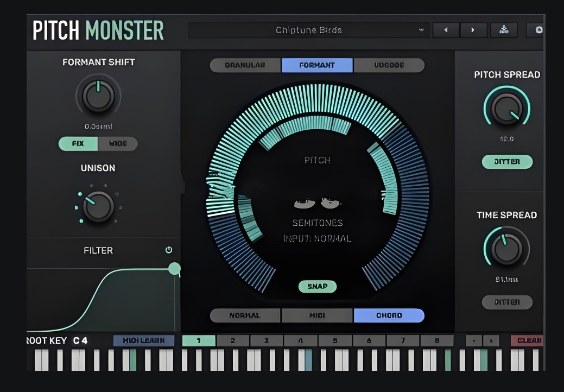Switch input to MIDI mode

point(317,315)
